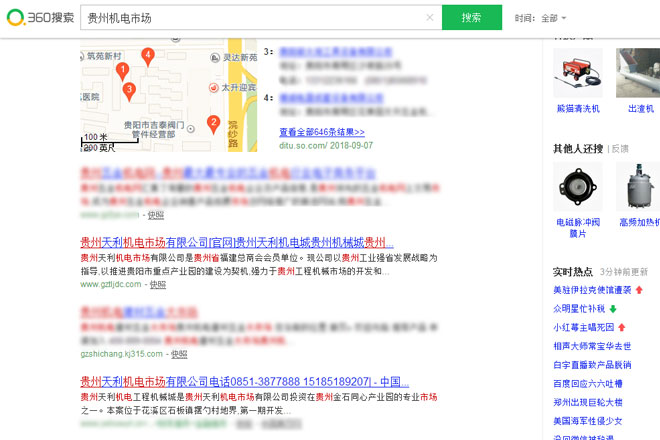Open 查看全部646条结果 link
This screenshot has height=440, width=660.
[322, 132]
